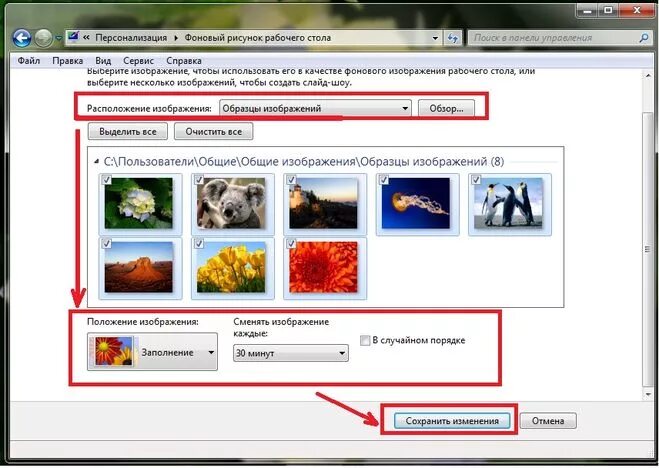The image size is (659, 468).
Task: Select the yellow tulips thumbnail
Action: (231, 267)
